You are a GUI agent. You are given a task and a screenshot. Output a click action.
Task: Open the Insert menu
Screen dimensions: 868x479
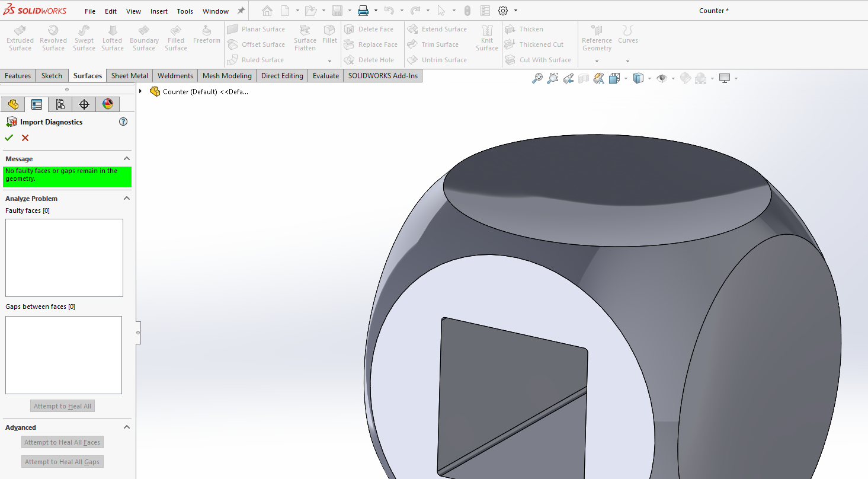[x=159, y=10]
